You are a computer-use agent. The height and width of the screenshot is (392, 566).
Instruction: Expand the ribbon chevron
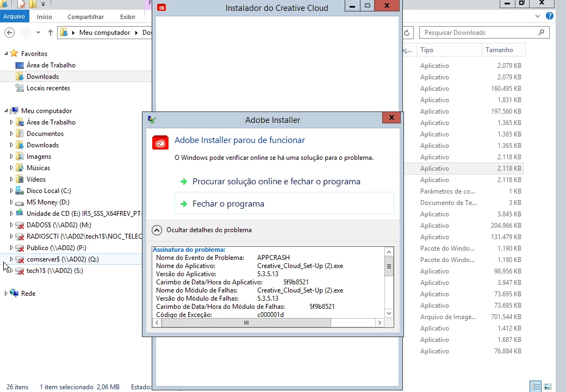pos(538,16)
